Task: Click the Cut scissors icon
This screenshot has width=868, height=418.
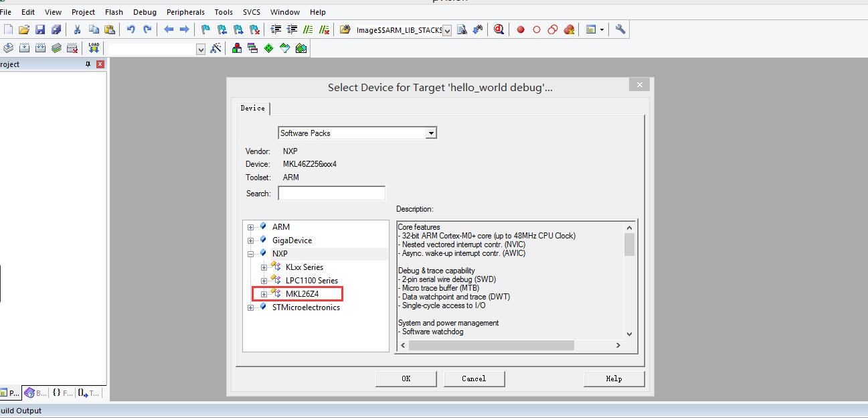Action: click(x=78, y=29)
